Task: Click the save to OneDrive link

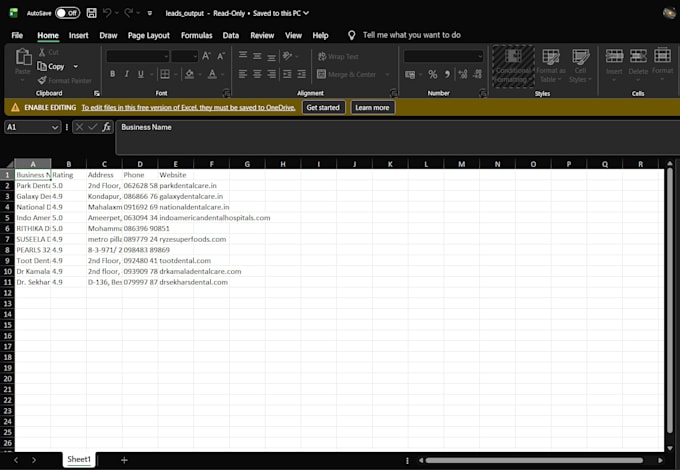Action: tap(188, 108)
